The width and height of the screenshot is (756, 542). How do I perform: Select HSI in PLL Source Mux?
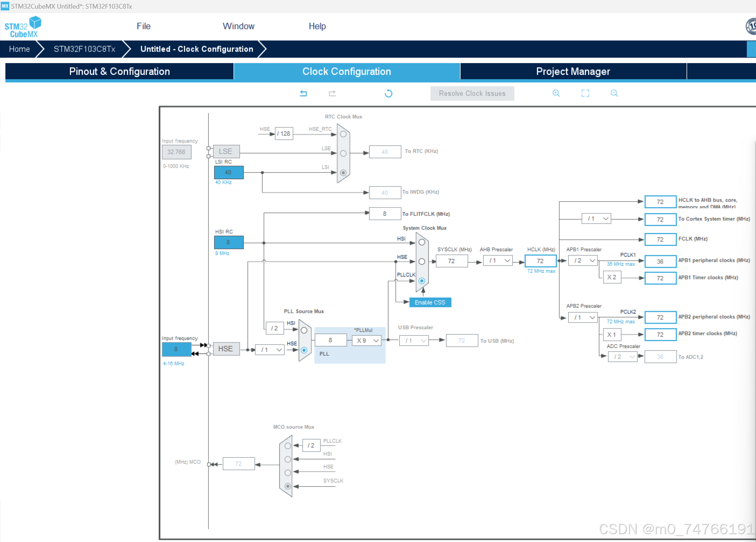tap(304, 330)
